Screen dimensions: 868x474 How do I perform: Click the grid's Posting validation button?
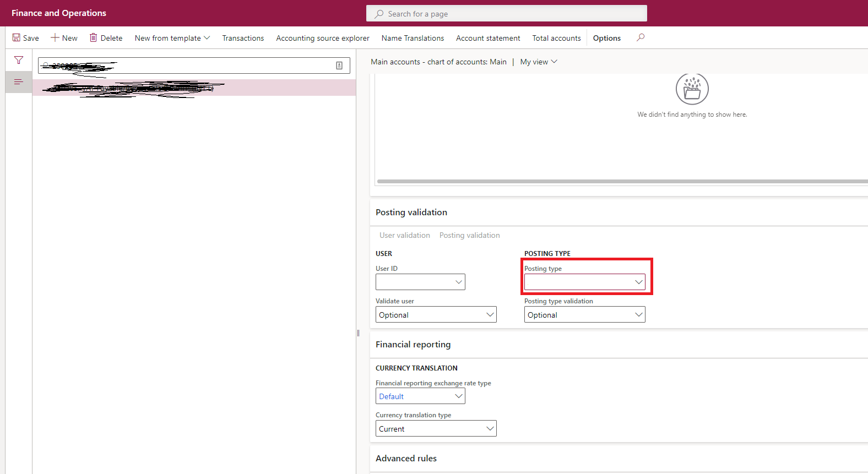pos(470,235)
